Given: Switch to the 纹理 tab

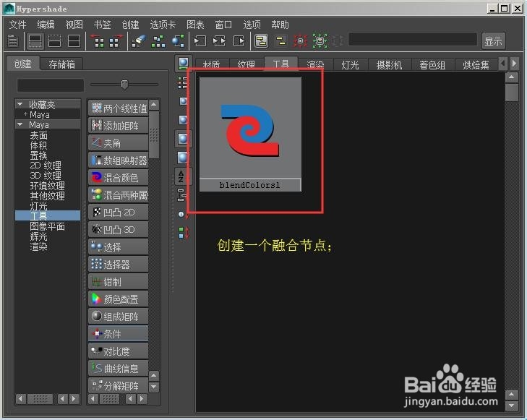Looking at the screenshot, I should (x=247, y=64).
